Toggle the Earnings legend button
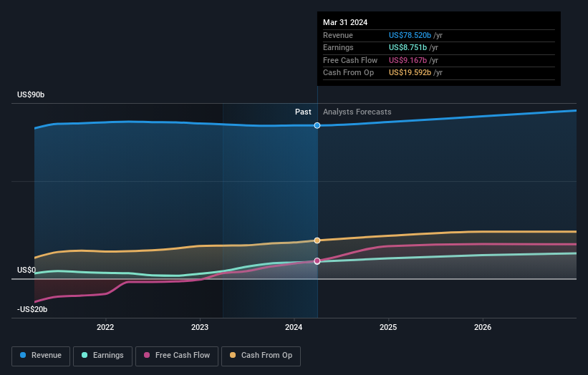Screen dimensions: 588x375 [102, 356]
